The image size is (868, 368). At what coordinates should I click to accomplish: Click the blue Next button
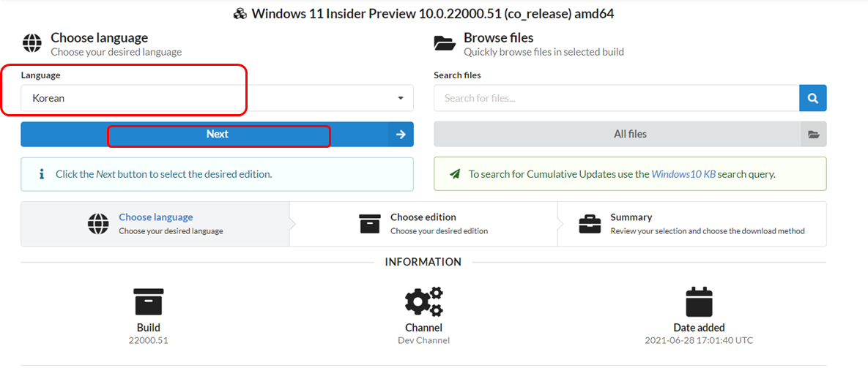(x=217, y=135)
